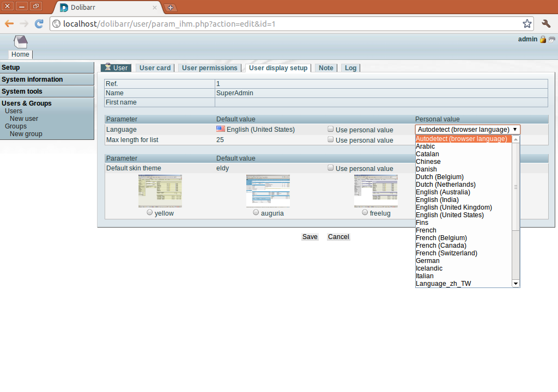The height and width of the screenshot is (392, 558).
Task: Open the Note tab
Action: coord(326,68)
